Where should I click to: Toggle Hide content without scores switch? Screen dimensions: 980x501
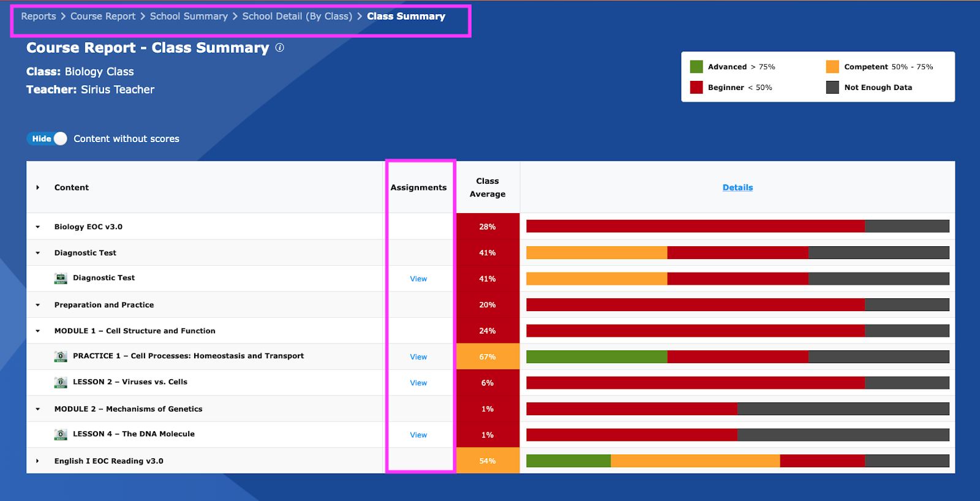click(x=47, y=139)
